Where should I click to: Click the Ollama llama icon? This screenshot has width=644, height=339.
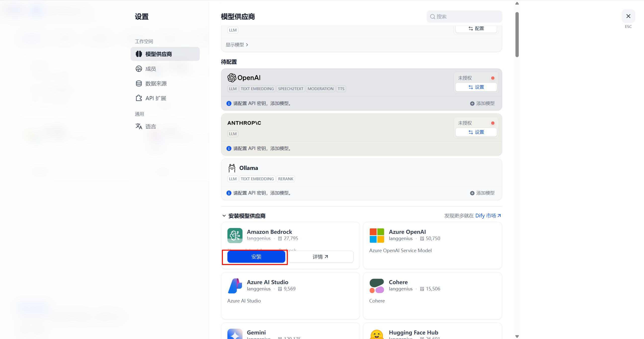coord(232,168)
